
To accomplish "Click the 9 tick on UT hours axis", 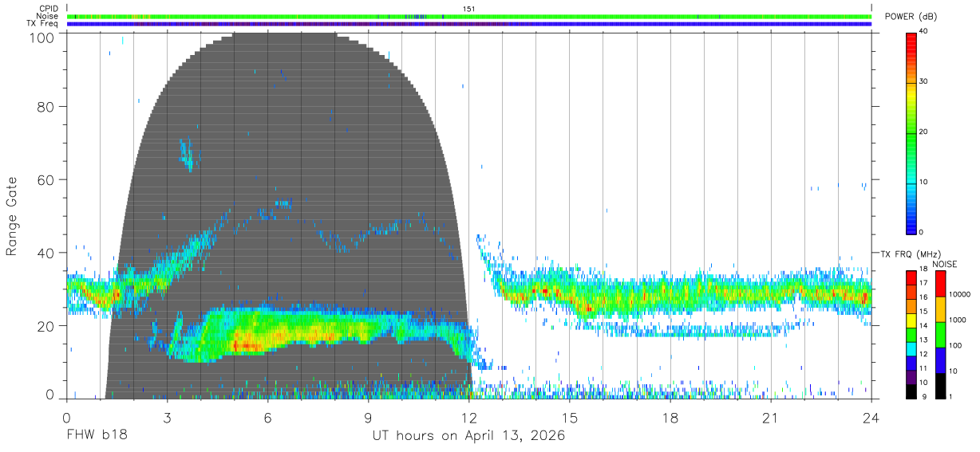I will point(369,418).
